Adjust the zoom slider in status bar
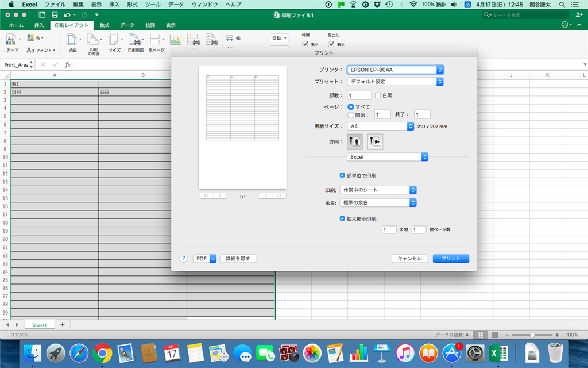This screenshot has height=368, width=588. tap(532, 335)
